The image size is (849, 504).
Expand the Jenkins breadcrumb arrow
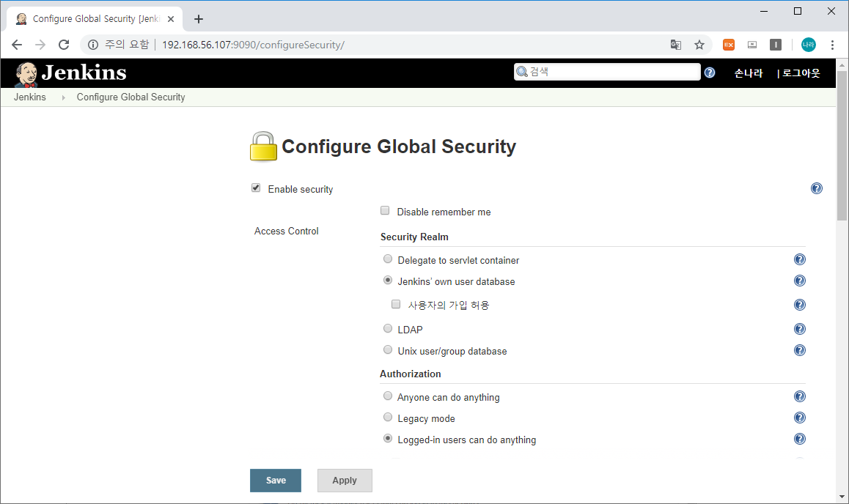[x=63, y=97]
